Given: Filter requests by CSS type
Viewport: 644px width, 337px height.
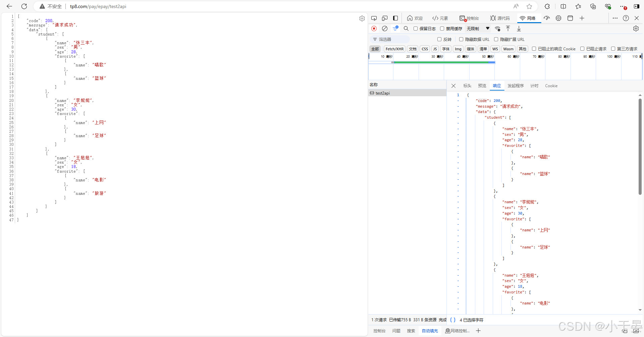Looking at the screenshot, I should point(425,49).
